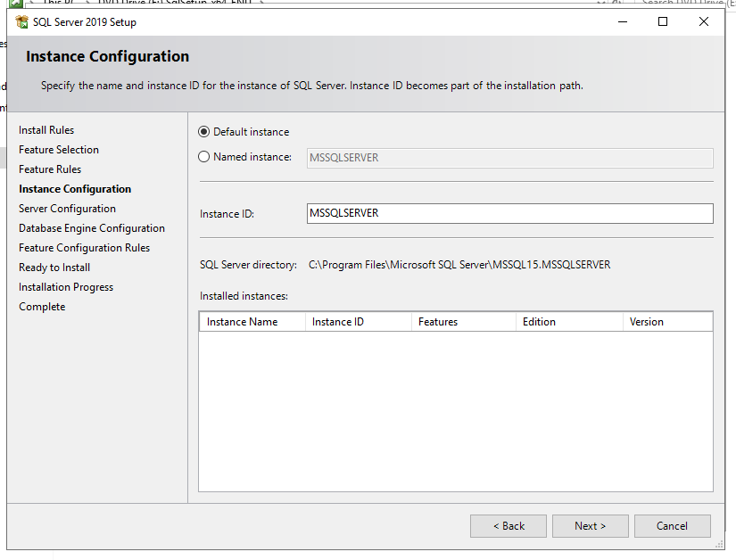Click the Named instance text field

pos(509,158)
